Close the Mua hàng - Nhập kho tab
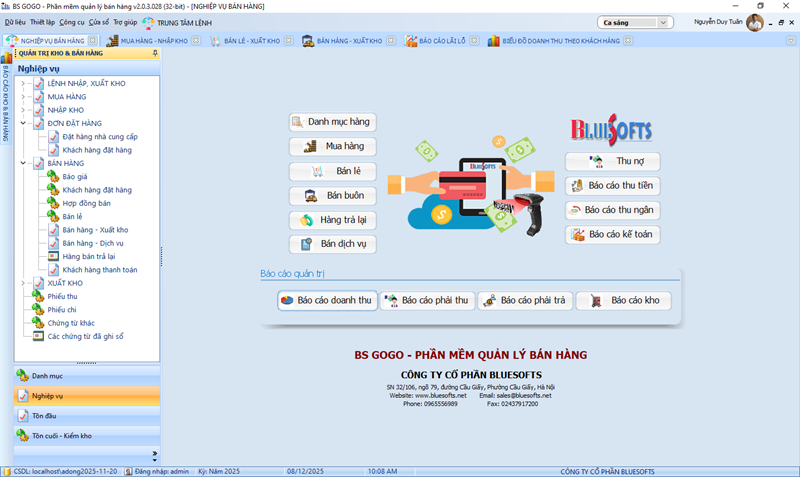Screen dimensions: 800x477 point(196,41)
